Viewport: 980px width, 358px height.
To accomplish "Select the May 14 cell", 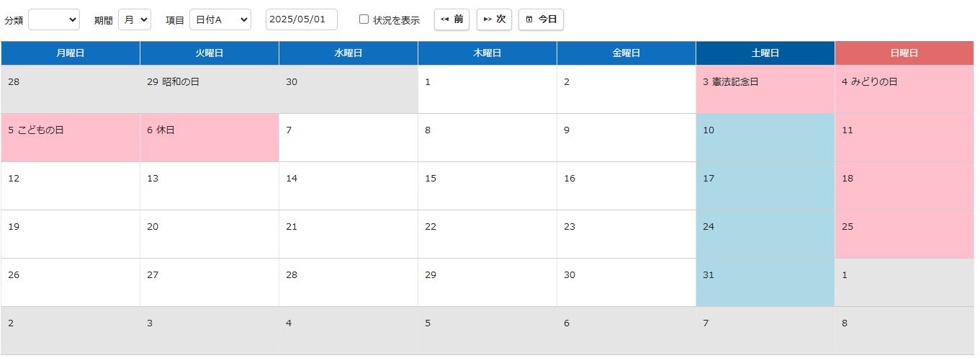I will pos(349,186).
